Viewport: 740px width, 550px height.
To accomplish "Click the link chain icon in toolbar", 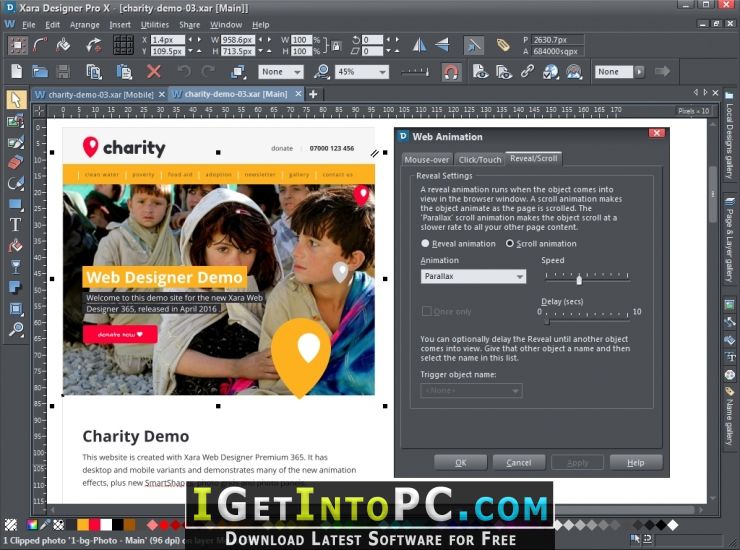I will 527,72.
